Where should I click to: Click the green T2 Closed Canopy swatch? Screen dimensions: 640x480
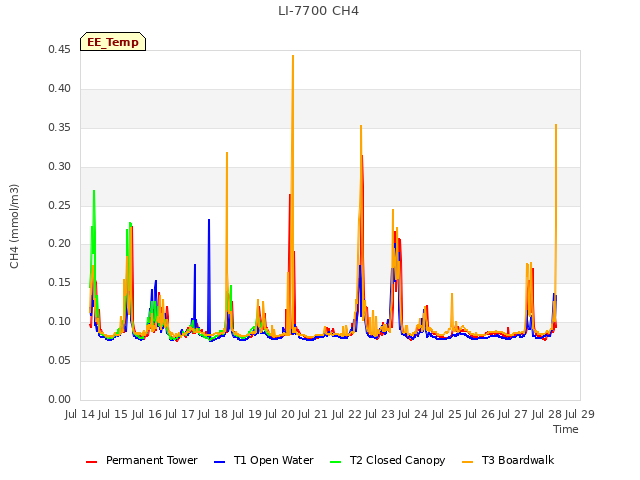(336, 462)
